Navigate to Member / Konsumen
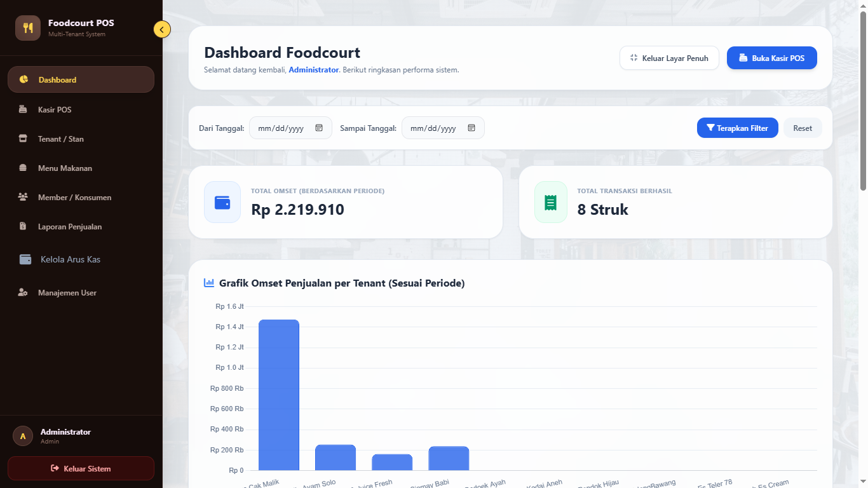Viewport: 868px width, 488px height. (x=81, y=197)
